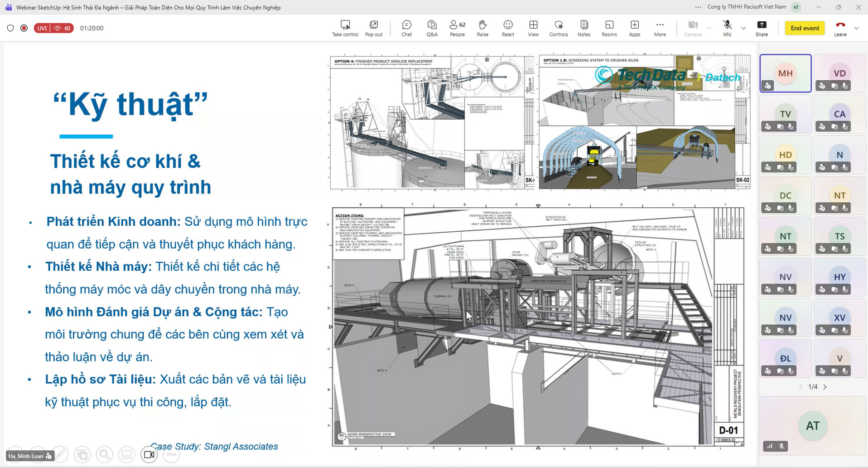Toggle the video icon in slide toolbar
The height and width of the screenshot is (468, 868).
tap(149, 454)
